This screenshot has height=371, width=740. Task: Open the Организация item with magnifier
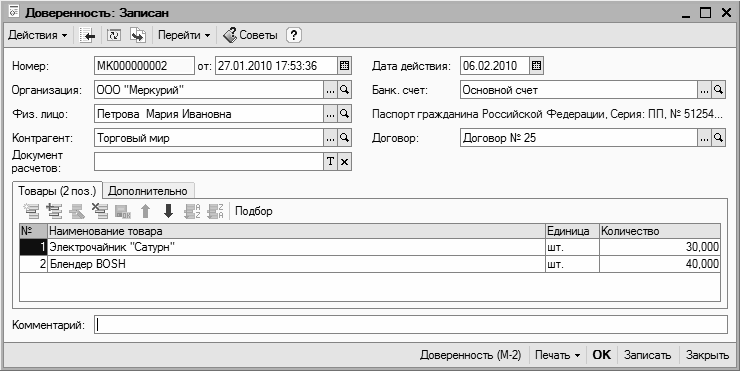click(x=345, y=90)
